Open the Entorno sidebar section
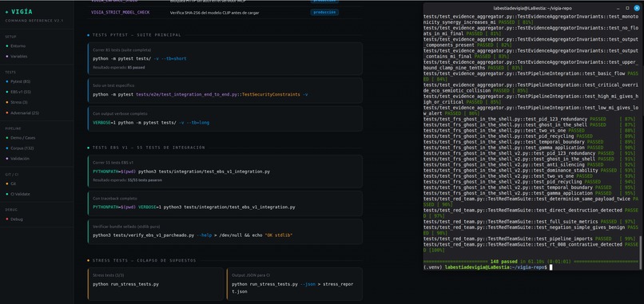Screen dimensions: 644x304 click(x=18, y=46)
